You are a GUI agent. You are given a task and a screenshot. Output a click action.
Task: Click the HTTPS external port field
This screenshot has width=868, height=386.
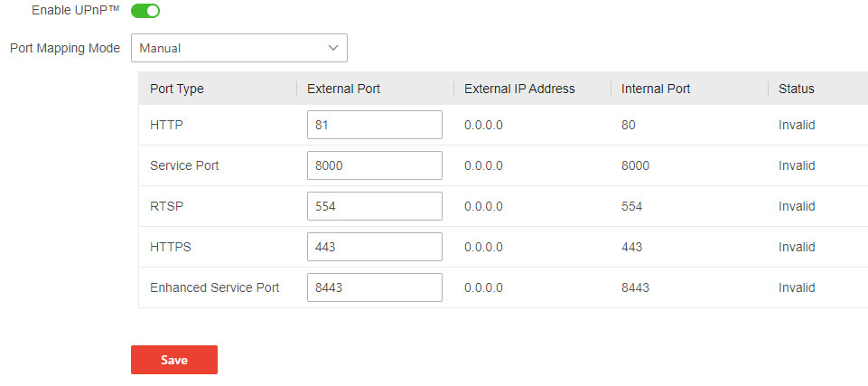(374, 247)
